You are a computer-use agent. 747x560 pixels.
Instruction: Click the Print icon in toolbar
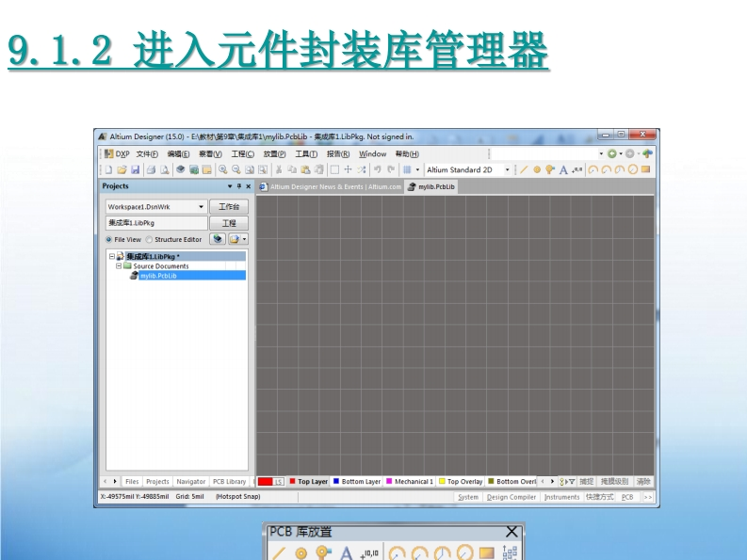click(x=151, y=169)
